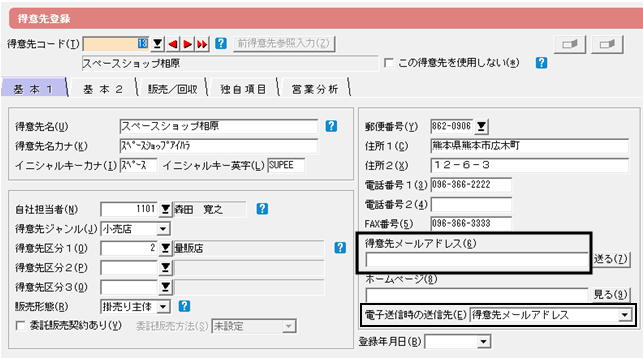Click 電話番号1 field with 096-366-2222
The height and width of the screenshot is (362, 643).
coord(471,185)
